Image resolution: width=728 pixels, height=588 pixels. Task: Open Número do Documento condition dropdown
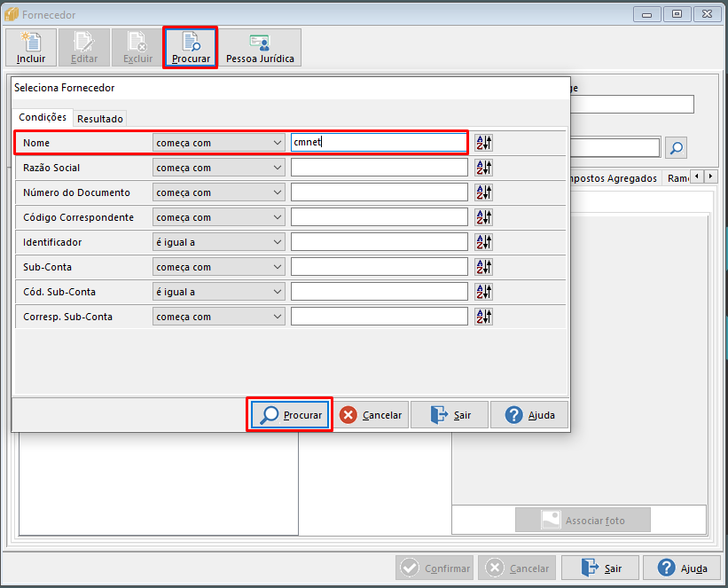[219, 192]
